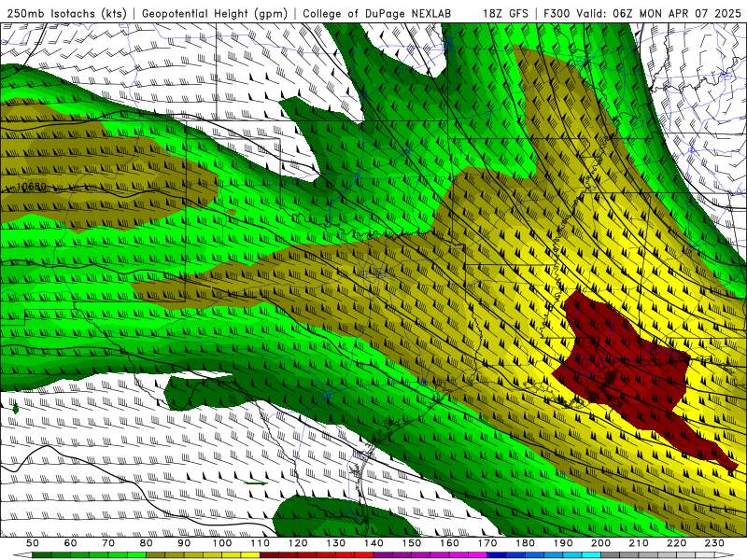This screenshot has width=747, height=560.
Task: Click the dark blue color bar segment after 170
Action: (498, 555)
